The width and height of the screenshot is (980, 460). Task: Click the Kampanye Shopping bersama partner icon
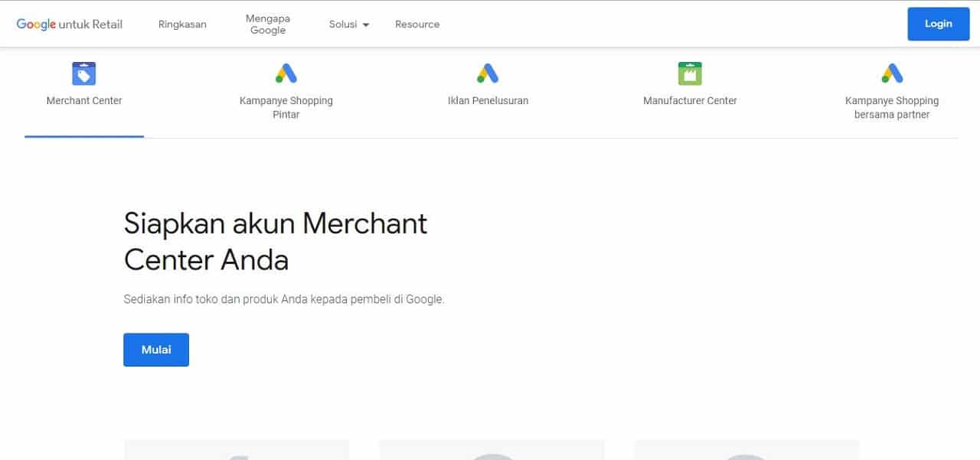[x=892, y=73]
